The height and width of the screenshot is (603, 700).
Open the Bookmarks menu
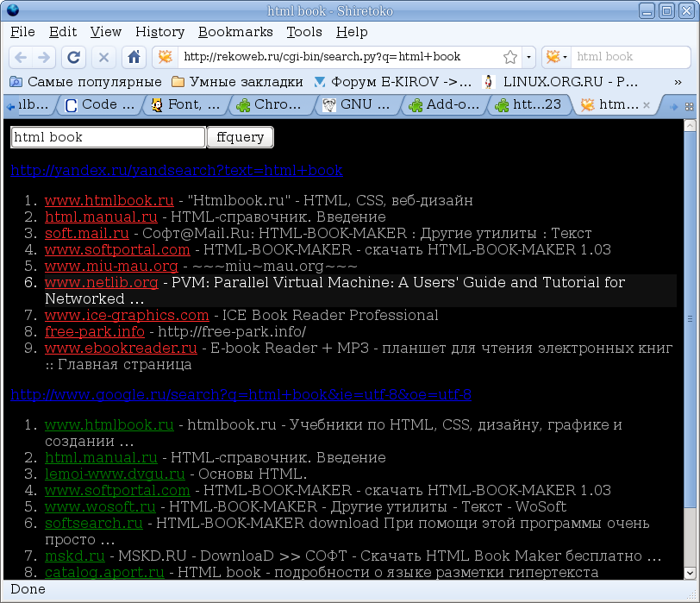235,32
